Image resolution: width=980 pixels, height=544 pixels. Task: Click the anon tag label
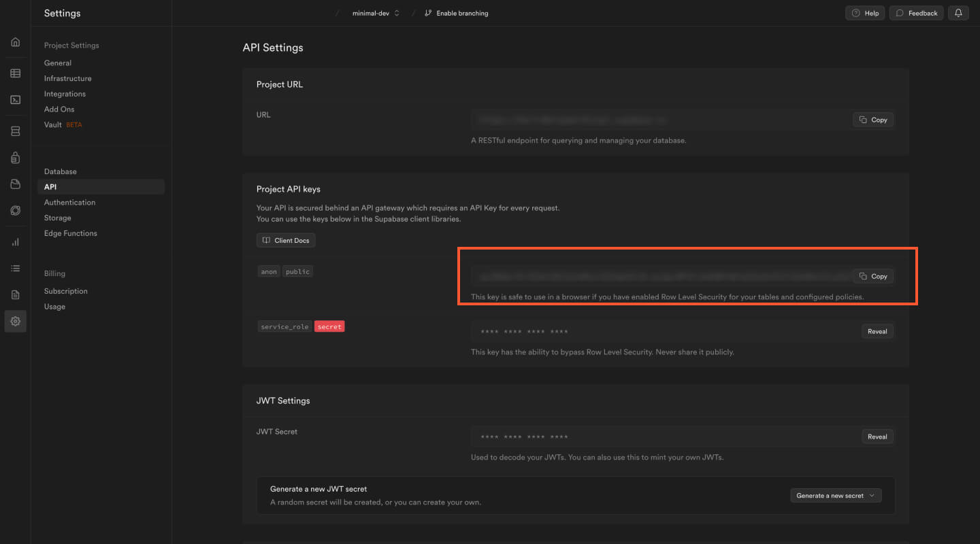tap(269, 271)
